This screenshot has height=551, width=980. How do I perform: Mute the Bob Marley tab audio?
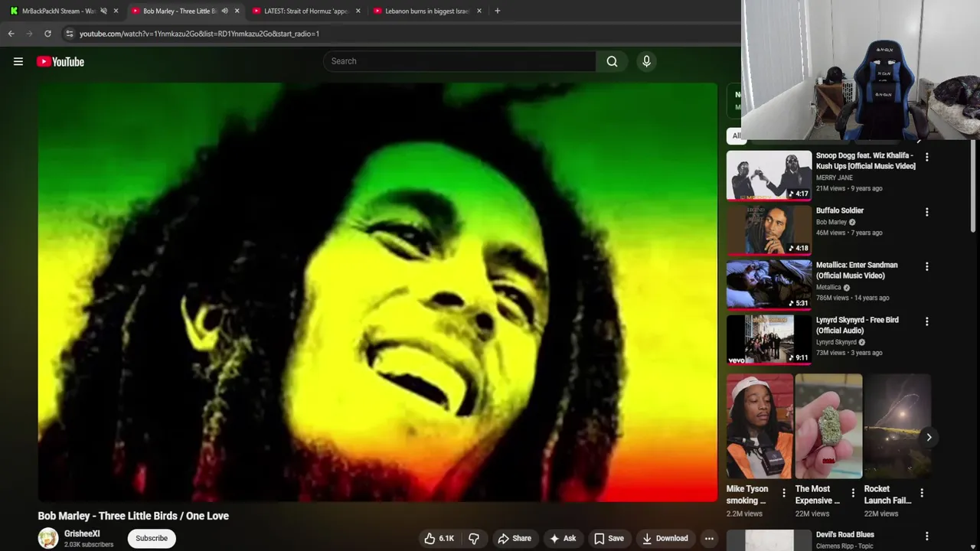coord(224,11)
